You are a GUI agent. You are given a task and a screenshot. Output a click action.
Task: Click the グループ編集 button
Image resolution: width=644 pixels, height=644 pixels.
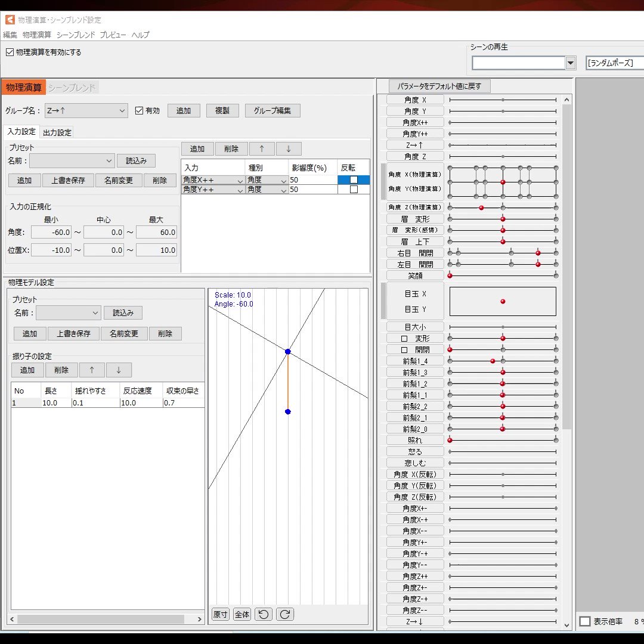point(273,110)
